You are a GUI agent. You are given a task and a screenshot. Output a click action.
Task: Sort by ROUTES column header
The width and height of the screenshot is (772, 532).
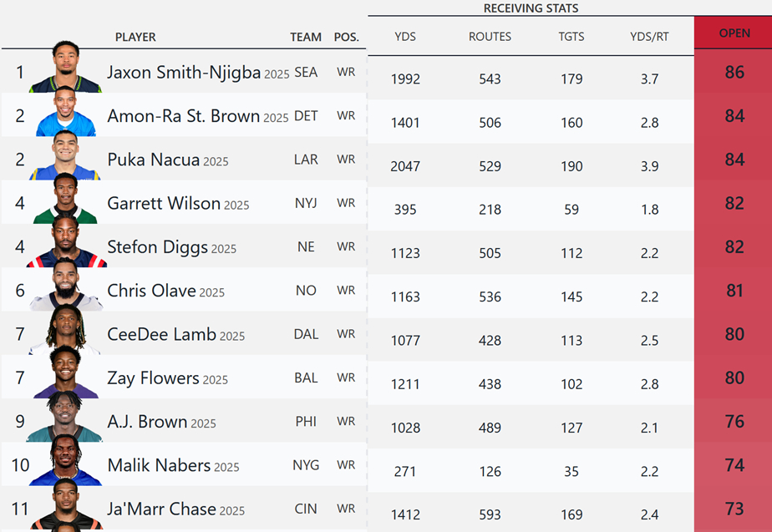pos(490,37)
